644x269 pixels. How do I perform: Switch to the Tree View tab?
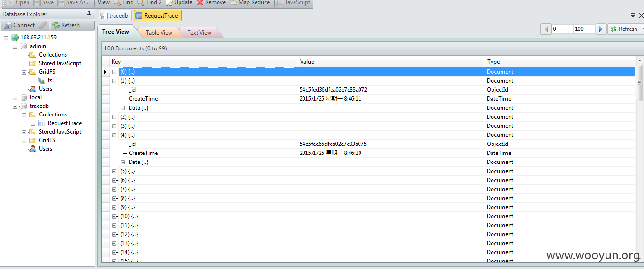pyautogui.click(x=116, y=32)
